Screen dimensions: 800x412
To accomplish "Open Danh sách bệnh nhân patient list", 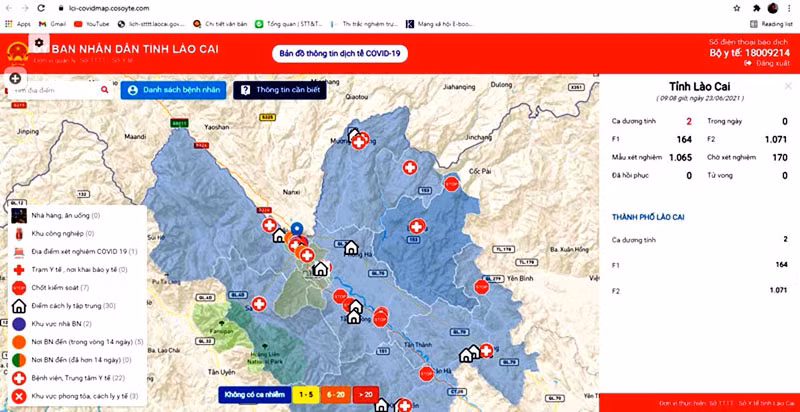I will (173, 90).
